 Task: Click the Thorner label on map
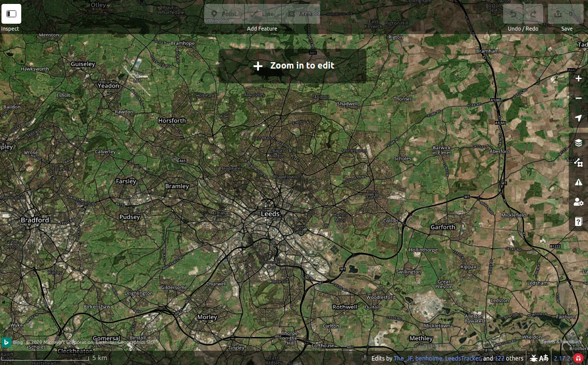click(x=403, y=99)
